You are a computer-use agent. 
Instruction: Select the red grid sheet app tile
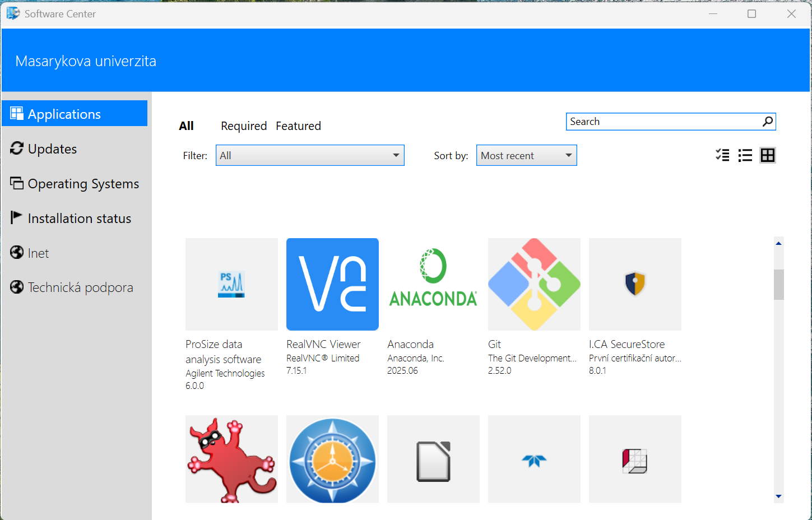[635, 459]
